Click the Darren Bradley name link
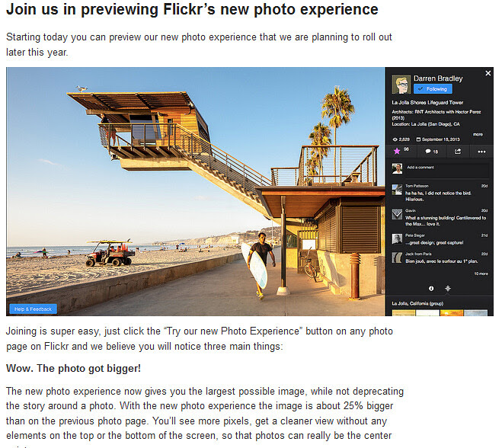Image resolution: width=502 pixels, height=448 pixels. pos(438,78)
